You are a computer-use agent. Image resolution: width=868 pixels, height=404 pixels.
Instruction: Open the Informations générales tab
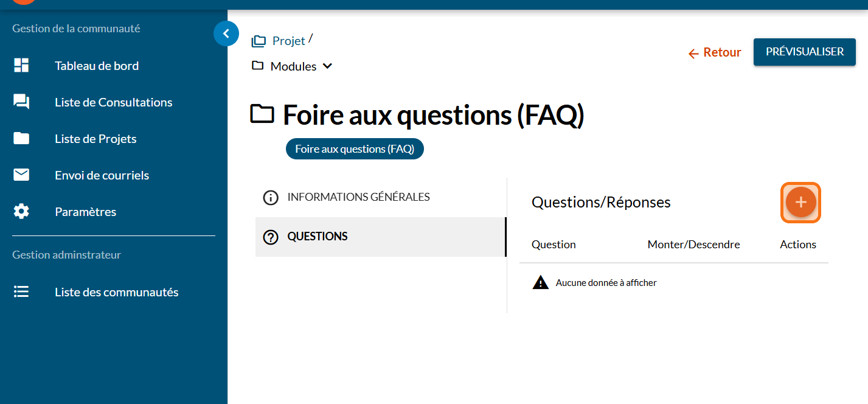point(358,197)
